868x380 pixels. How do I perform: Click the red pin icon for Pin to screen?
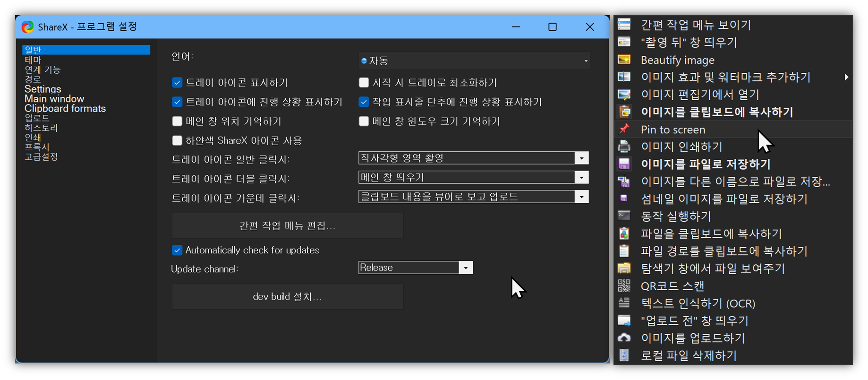[624, 129]
